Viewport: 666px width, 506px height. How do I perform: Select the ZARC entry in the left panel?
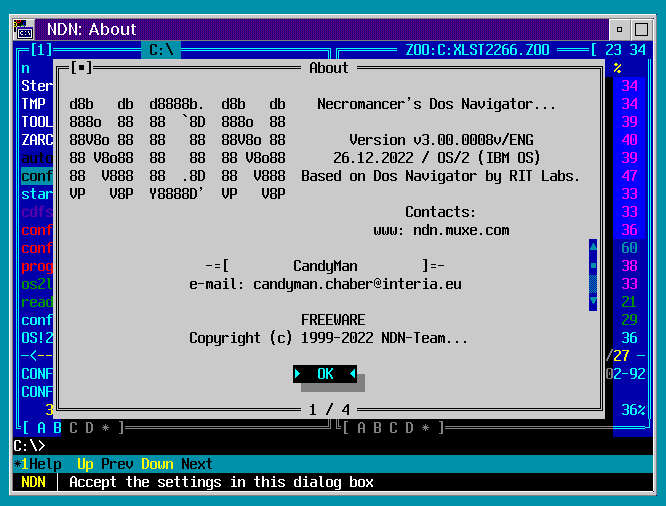click(37, 140)
